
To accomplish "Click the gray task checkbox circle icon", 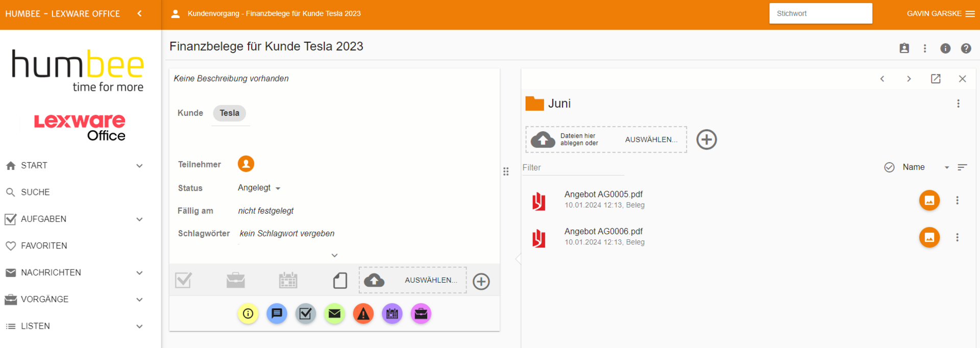I will (x=305, y=314).
